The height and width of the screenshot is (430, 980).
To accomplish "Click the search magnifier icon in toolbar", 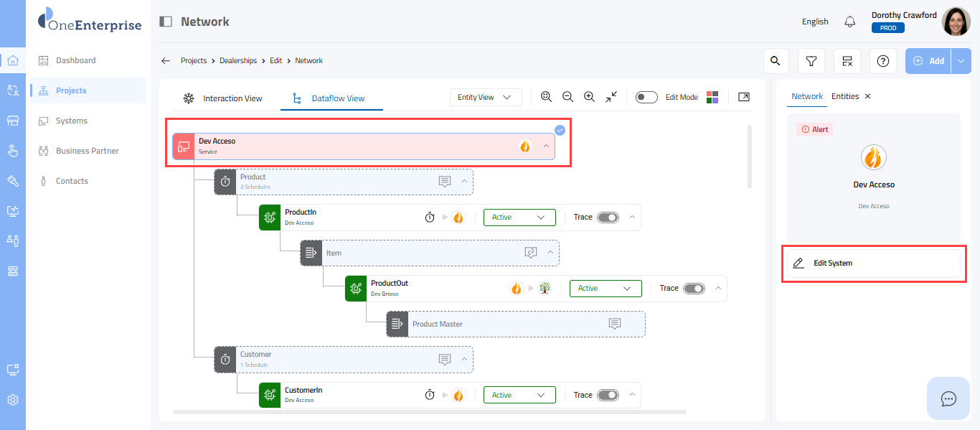I will [x=775, y=61].
